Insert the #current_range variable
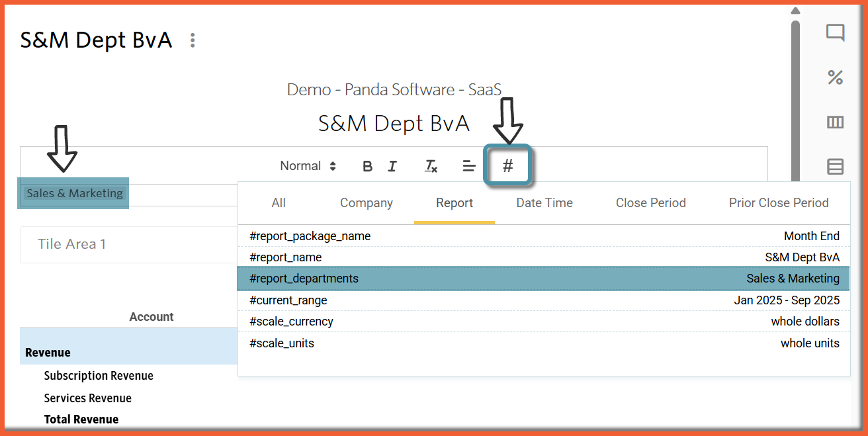868x436 pixels. point(544,300)
